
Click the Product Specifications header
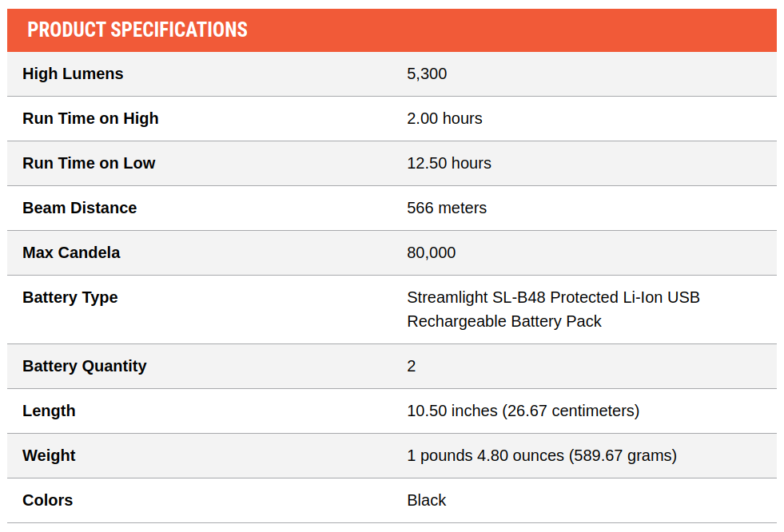(x=137, y=30)
